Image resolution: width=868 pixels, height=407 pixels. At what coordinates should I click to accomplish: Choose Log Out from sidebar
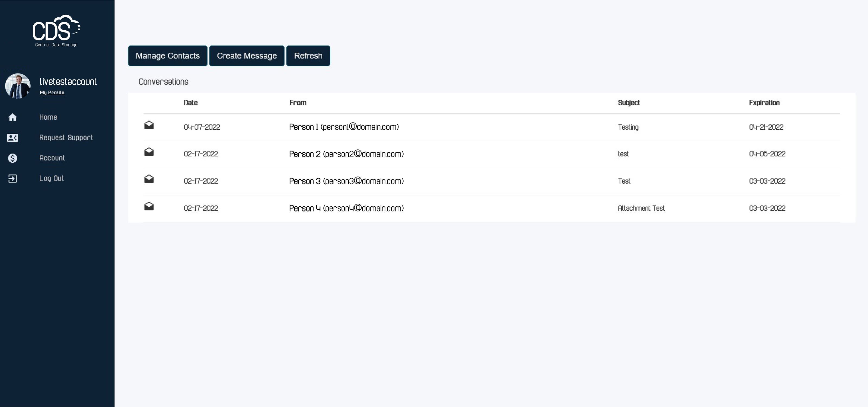51,178
